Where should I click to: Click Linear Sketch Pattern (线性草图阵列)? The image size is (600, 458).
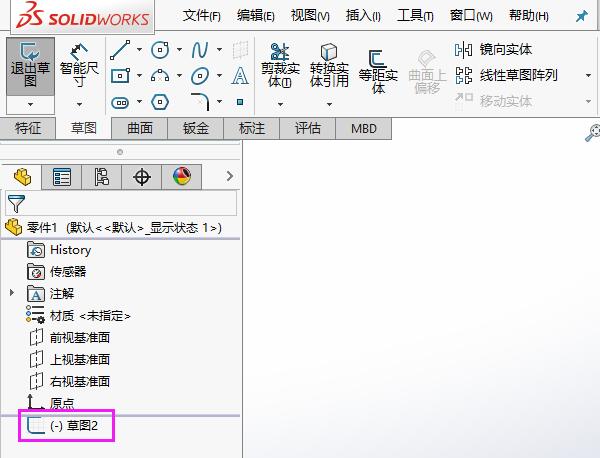(x=506, y=75)
